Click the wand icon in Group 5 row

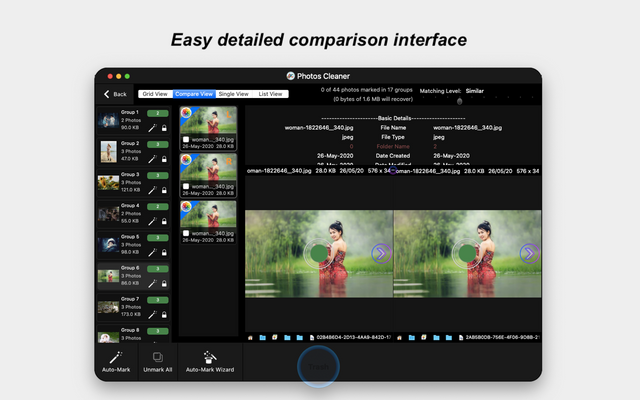click(x=152, y=253)
